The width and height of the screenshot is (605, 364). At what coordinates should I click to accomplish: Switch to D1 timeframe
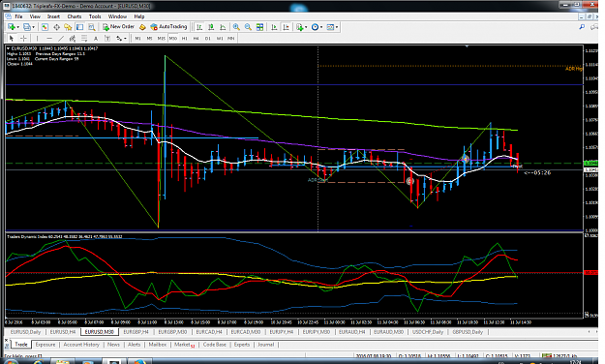click(x=207, y=38)
